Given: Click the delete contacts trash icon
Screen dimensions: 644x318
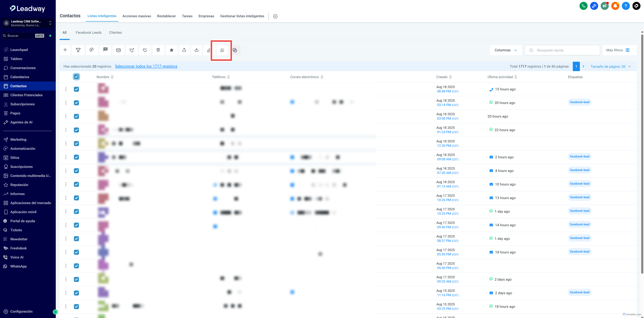Looking at the screenshot, I should click(158, 50).
